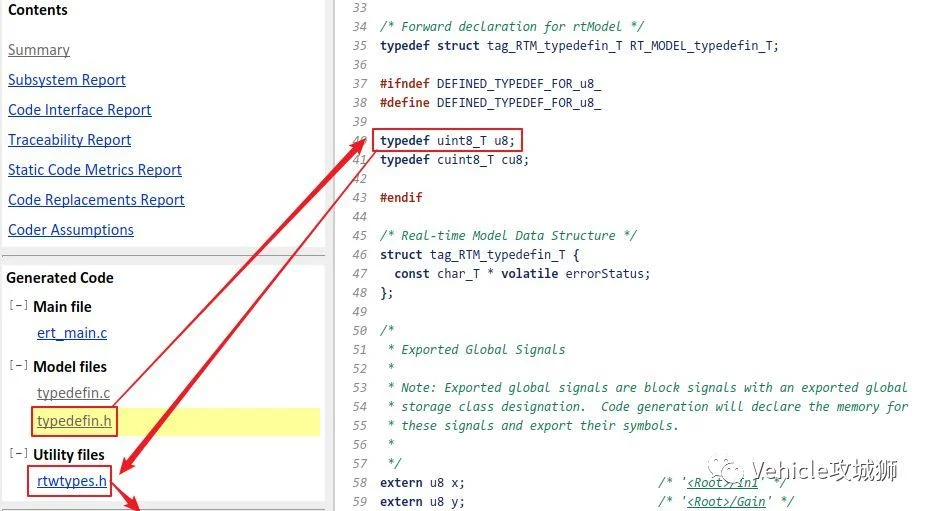Screen dimensions: 927x511
Task: Click 'struct tag_RTM_typedefin_T {' line
Action: point(479,255)
